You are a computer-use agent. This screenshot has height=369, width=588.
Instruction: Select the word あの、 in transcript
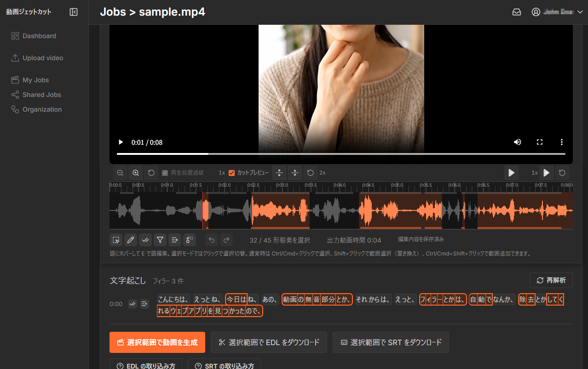pyautogui.click(x=271, y=300)
